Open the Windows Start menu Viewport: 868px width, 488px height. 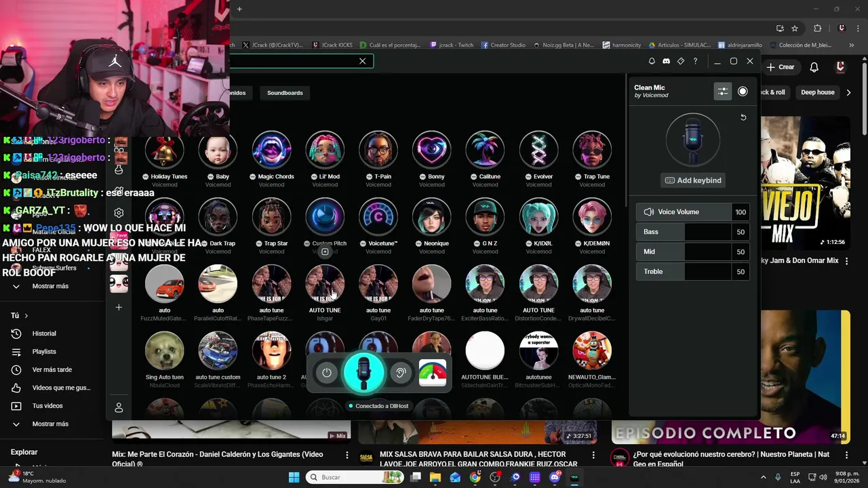294,477
